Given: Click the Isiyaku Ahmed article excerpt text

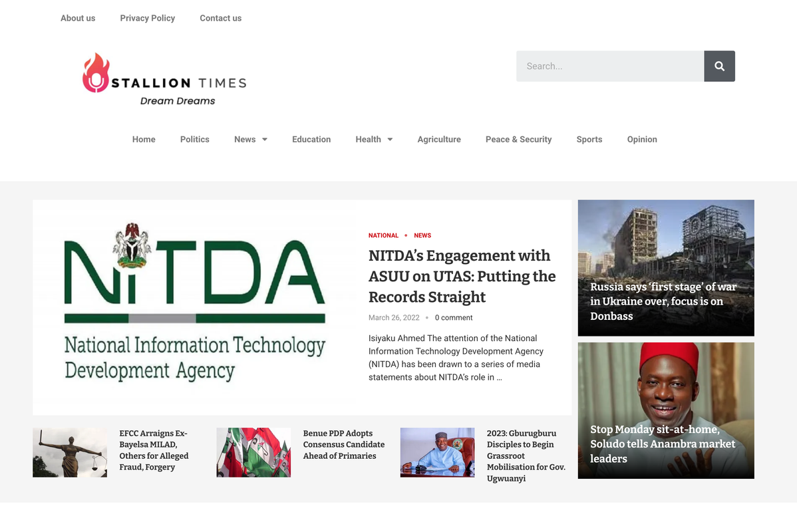Looking at the screenshot, I should point(456,358).
